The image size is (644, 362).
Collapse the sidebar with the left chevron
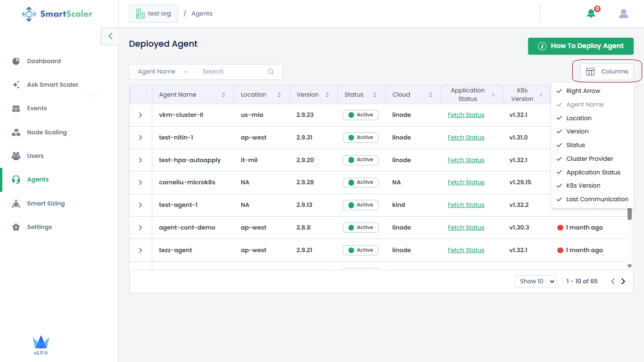tap(110, 36)
